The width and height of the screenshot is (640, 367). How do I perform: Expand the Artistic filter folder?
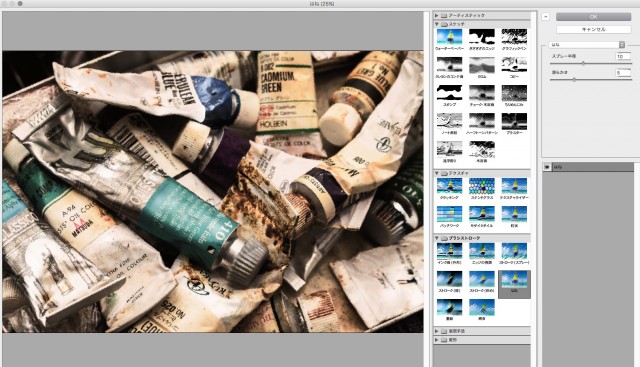(436, 16)
